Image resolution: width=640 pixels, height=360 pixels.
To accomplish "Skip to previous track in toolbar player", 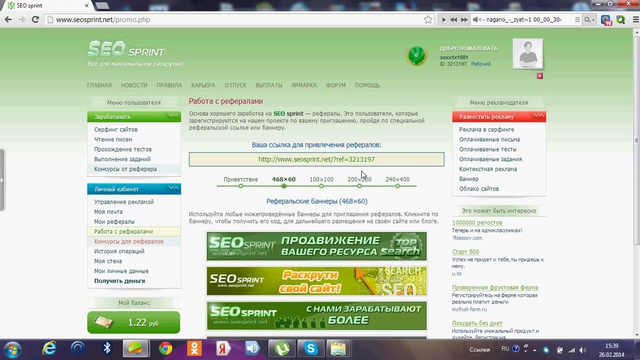I will [453, 20].
